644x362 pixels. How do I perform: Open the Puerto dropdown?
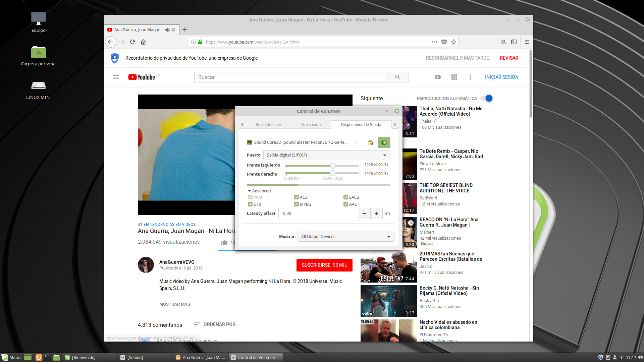tap(327, 155)
